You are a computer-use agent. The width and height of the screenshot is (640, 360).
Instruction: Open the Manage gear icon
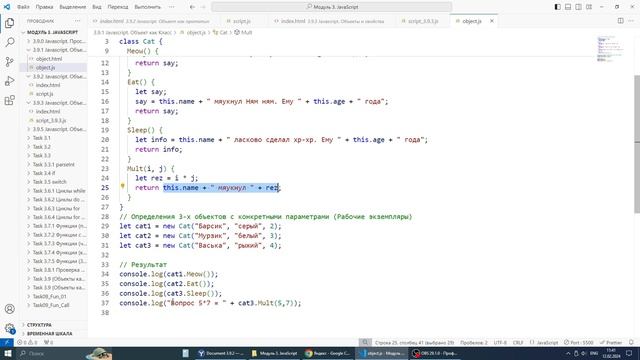9,328
